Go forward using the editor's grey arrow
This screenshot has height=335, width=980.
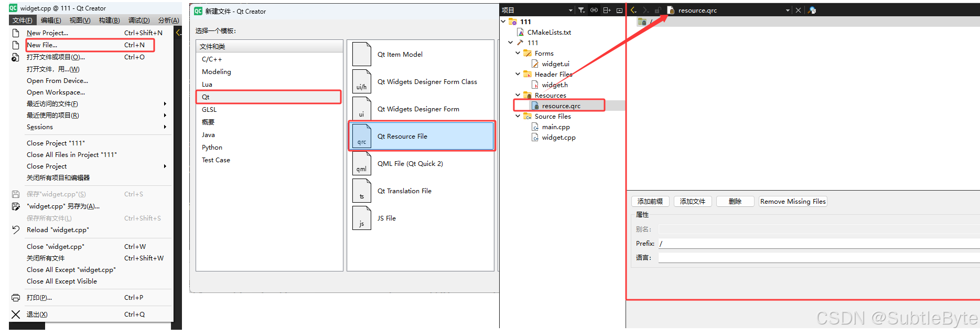(645, 10)
